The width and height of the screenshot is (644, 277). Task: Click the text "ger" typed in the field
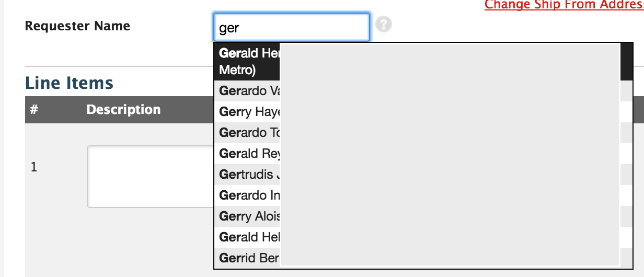pos(229,28)
